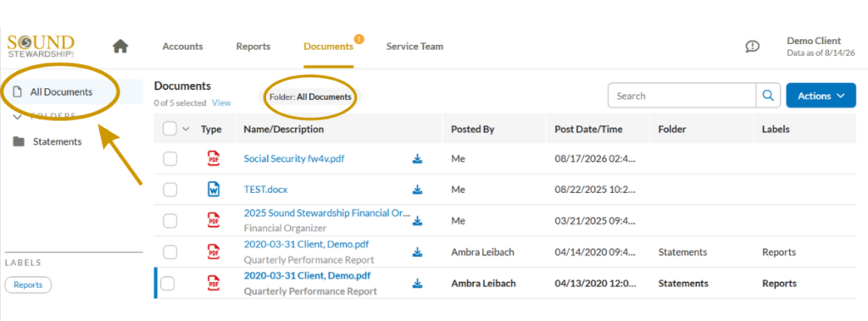The width and height of the screenshot is (868, 321).
Task: Sort by Posted By column header
Action: (472, 129)
